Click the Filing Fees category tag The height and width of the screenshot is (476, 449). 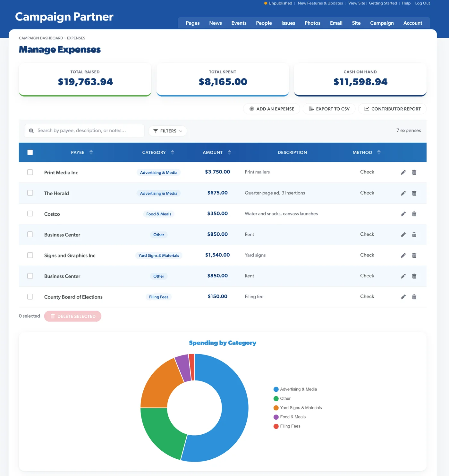click(x=159, y=297)
